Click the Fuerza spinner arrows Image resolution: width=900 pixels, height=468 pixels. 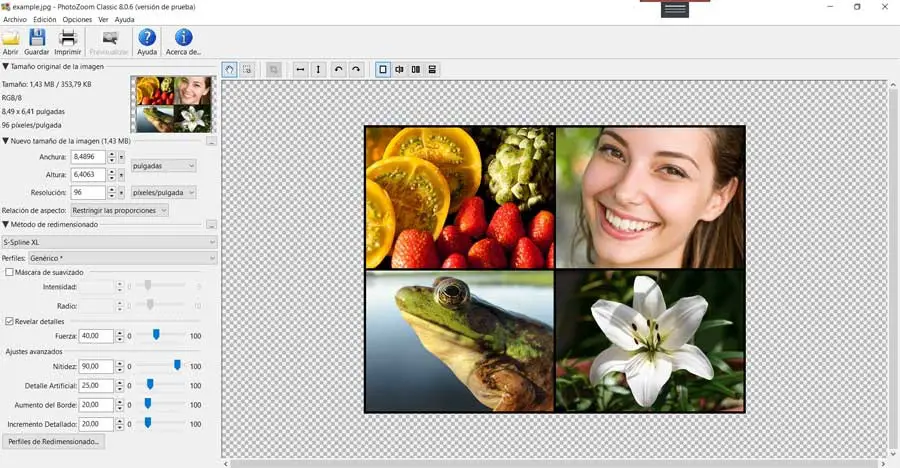point(119,336)
